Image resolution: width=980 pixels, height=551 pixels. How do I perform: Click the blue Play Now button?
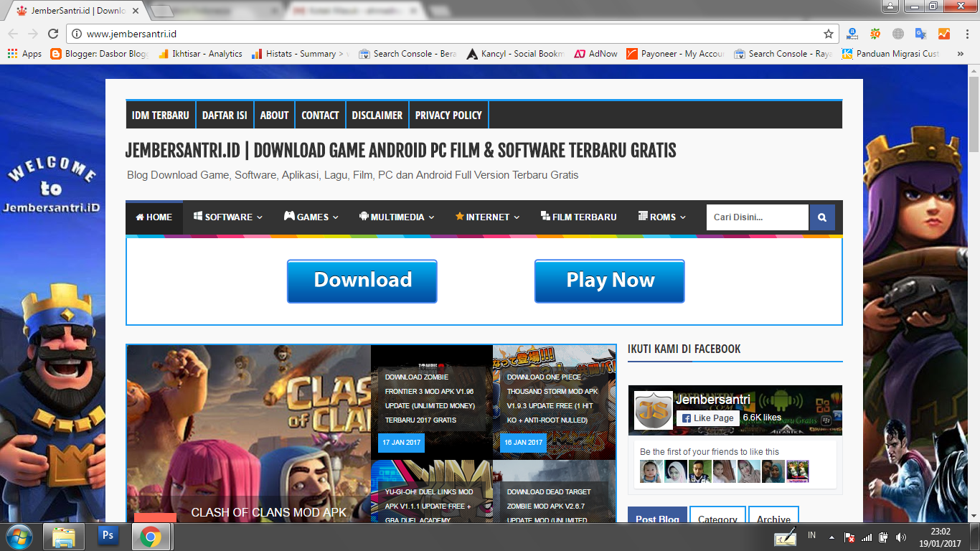click(x=610, y=281)
